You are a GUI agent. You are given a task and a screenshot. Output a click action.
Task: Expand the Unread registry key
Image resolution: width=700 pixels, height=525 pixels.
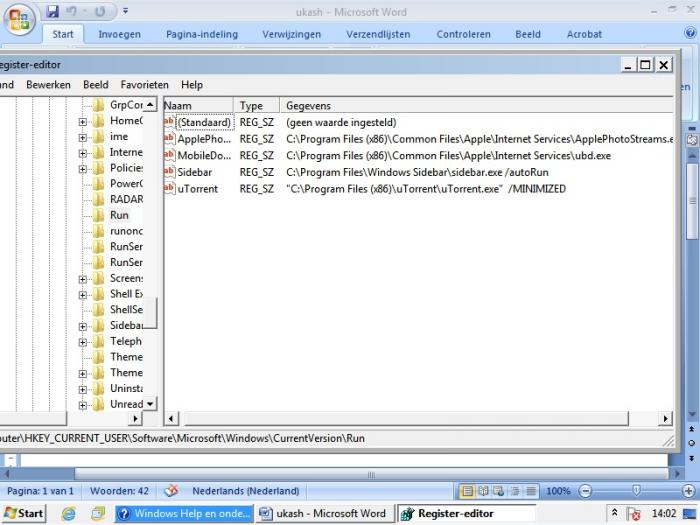[83, 405]
